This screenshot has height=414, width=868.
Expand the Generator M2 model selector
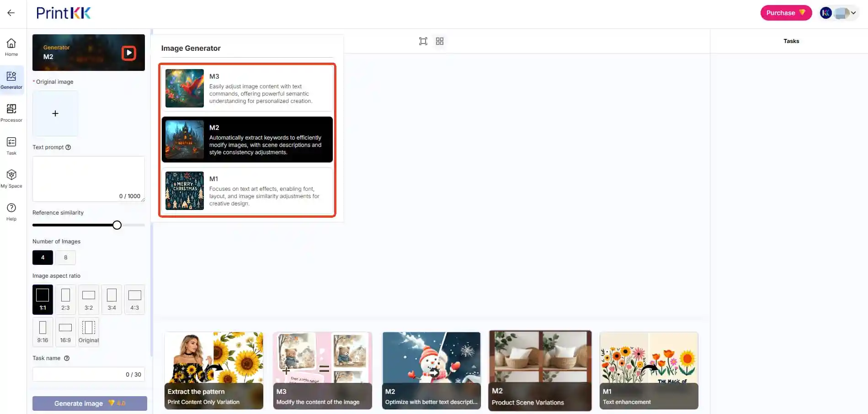pos(129,53)
